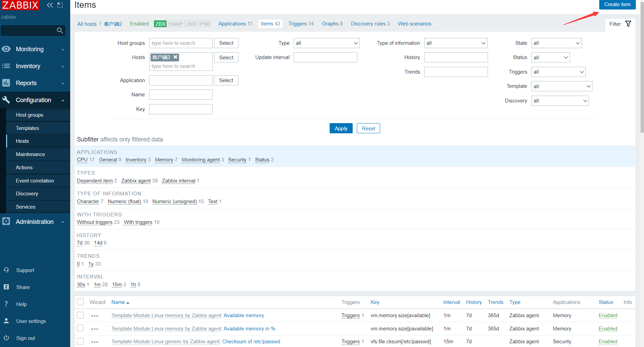Filter subfilter by Zabbix agent type
The image size is (644, 347).
[136, 181]
